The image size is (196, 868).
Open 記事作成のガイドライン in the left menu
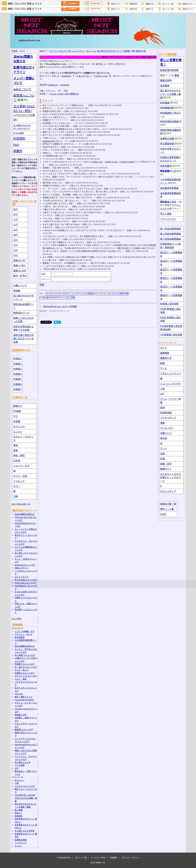click(24, 69)
